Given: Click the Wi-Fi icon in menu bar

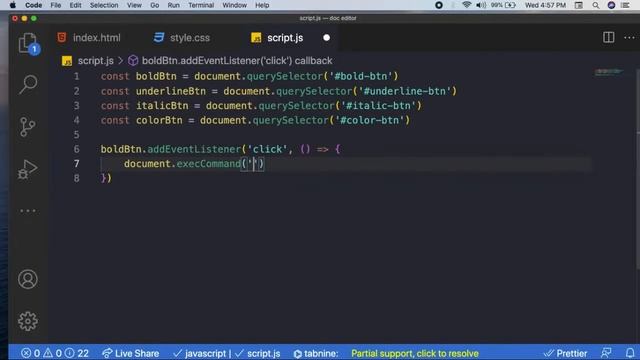Looking at the screenshot, I should [467, 5].
